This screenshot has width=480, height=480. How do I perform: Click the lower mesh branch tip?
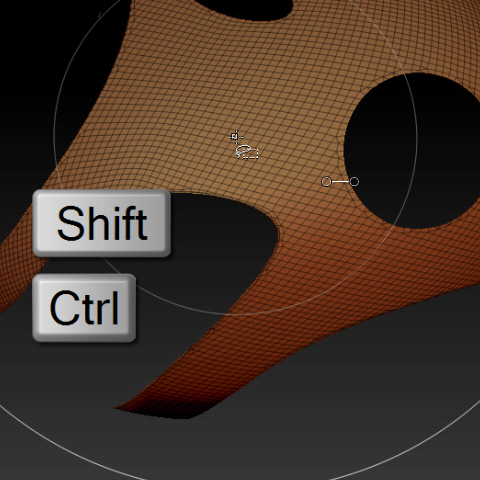point(140,405)
